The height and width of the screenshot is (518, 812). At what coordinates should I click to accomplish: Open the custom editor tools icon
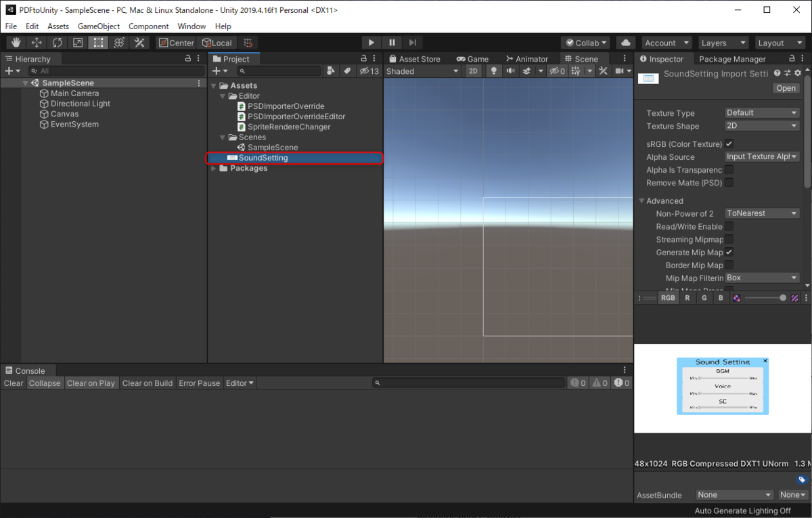tap(139, 43)
